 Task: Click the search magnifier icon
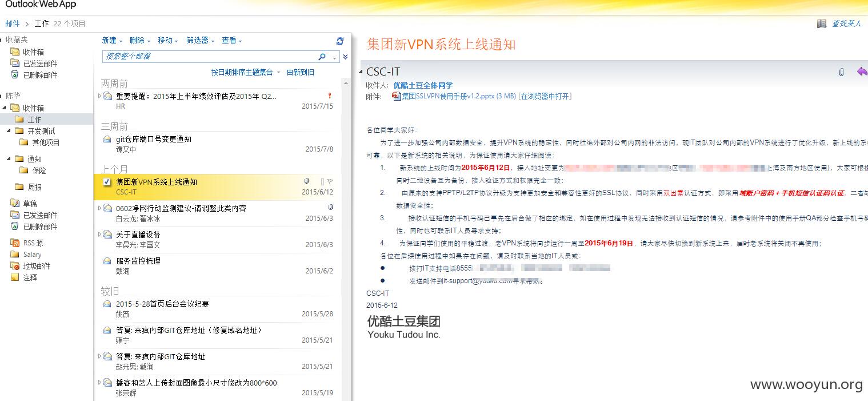coord(322,57)
